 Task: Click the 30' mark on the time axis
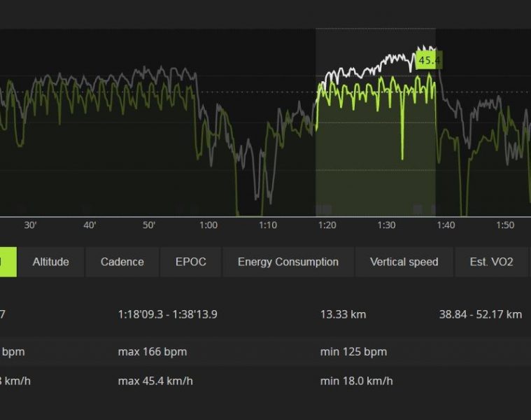click(30, 225)
